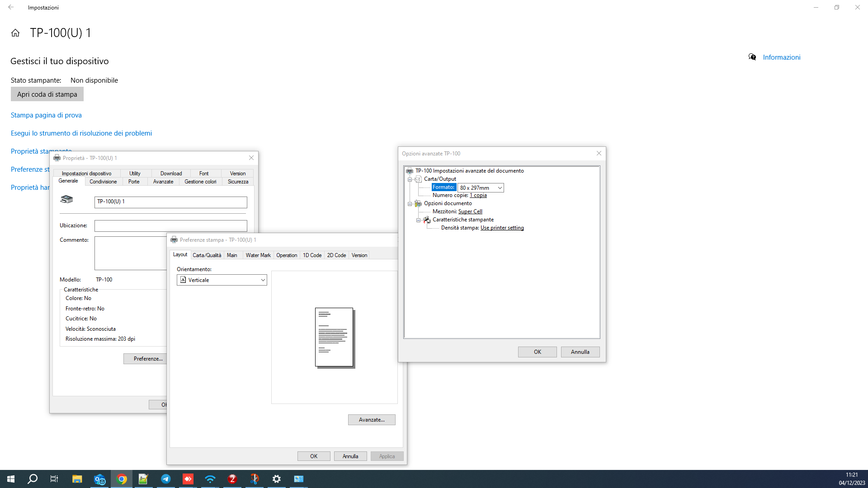This screenshot has height=488, width=868.
Task: Click the printer icon in Proprietà general tab
Action: [x=66, y=199]
